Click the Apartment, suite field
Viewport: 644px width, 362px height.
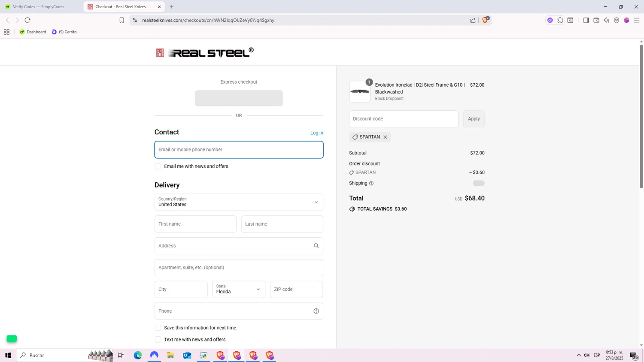pyautogui.click(x=239, y=268)
